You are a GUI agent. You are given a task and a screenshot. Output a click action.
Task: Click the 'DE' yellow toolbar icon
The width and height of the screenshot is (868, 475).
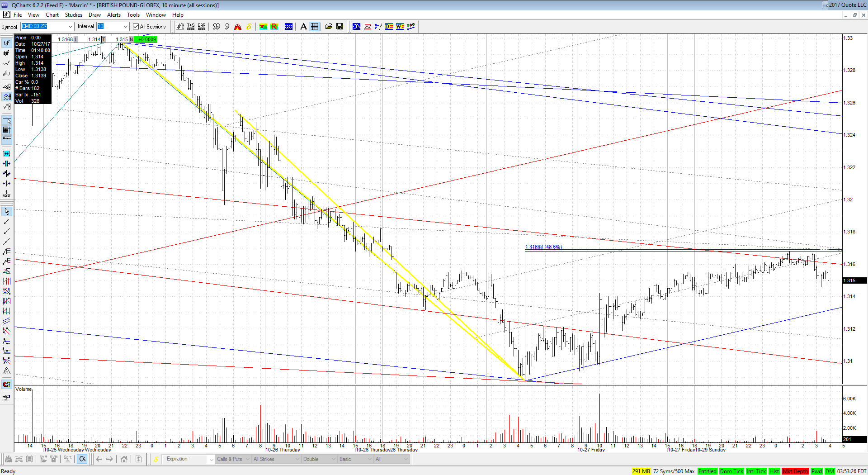[x=389, y=27]
